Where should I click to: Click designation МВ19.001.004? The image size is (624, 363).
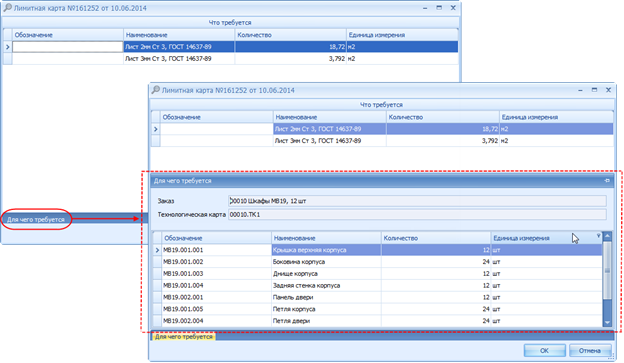pyautogui.click(x=183, y=285)
